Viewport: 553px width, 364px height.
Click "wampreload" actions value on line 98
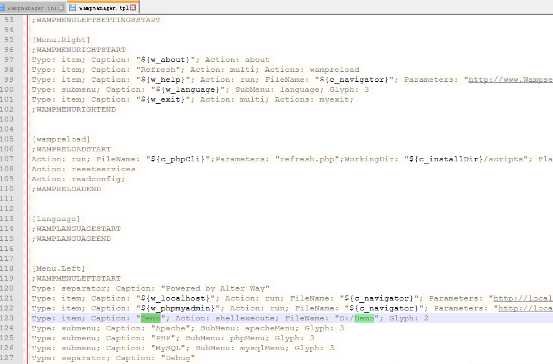(335, 69)
